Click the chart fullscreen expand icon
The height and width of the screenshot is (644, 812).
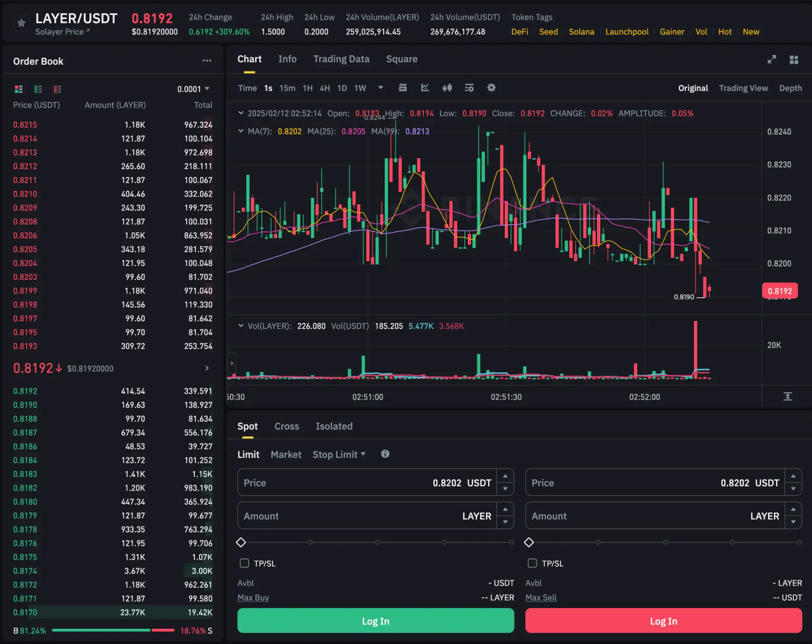(x=772, y=60)
